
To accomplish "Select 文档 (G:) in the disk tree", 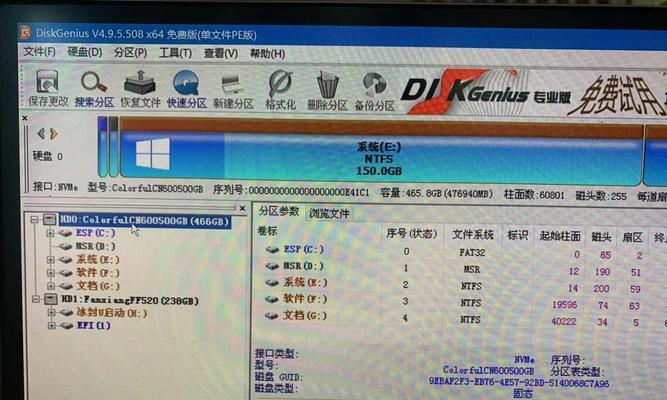I will coord(98,286).
